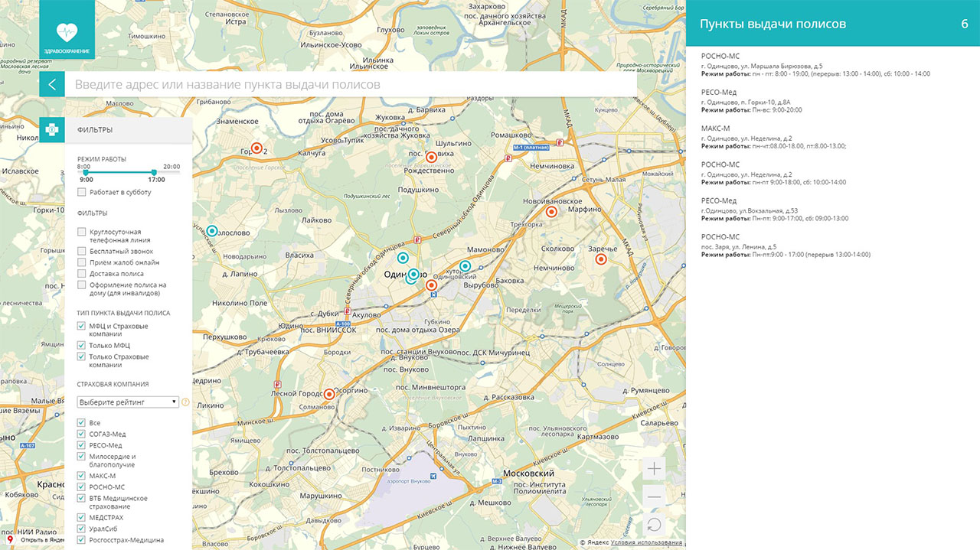Viewport: 980px width, 550px height.
Task: Click the red marker near Лесной Городок
Action: click(x=329, y=394)
